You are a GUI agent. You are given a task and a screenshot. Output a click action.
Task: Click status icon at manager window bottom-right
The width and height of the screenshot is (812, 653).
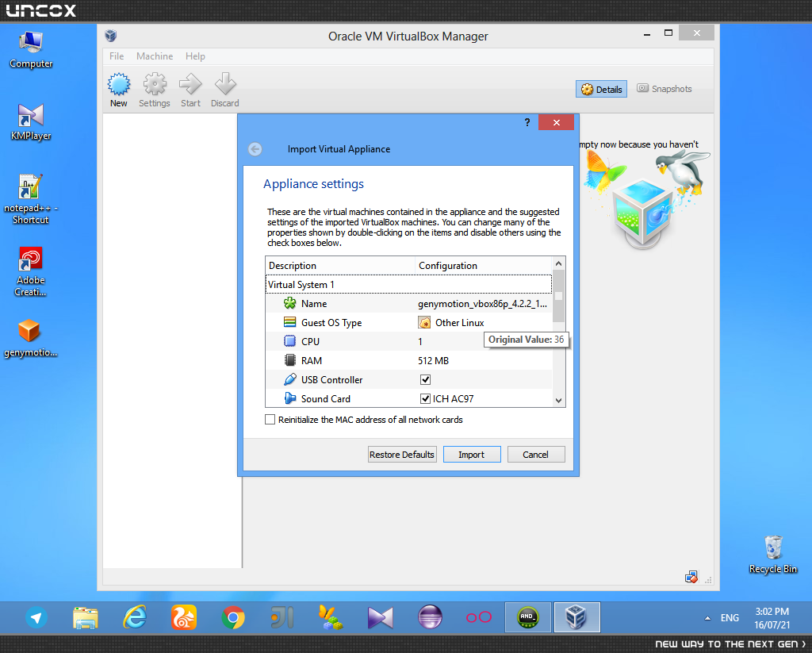(691, 577)
